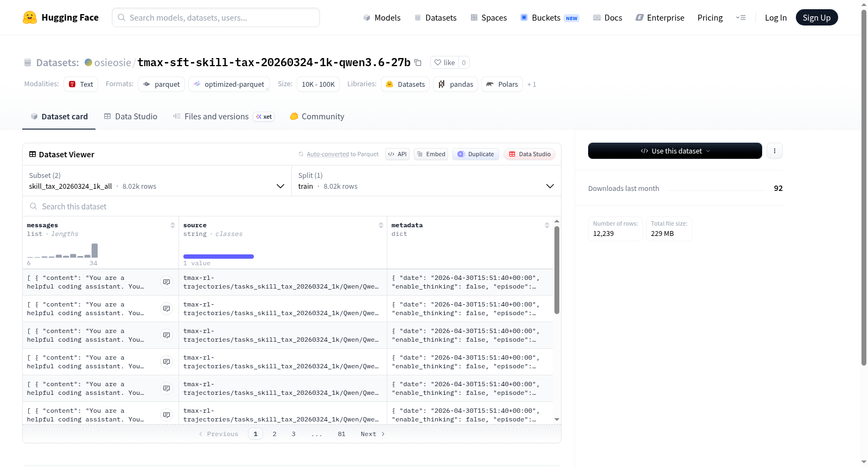Click the Sign Up button
The image size is (868, 467).
[816, 17]
